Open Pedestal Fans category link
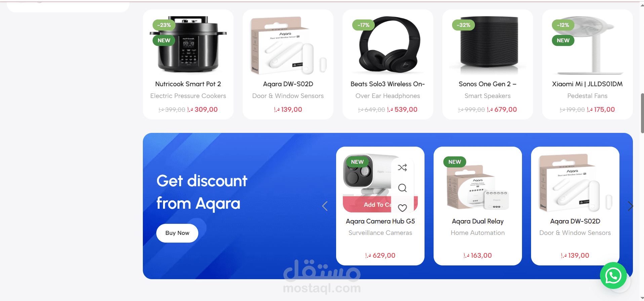Image resolution: width=644 pixels, height=301 pixels. coord(587,96)
